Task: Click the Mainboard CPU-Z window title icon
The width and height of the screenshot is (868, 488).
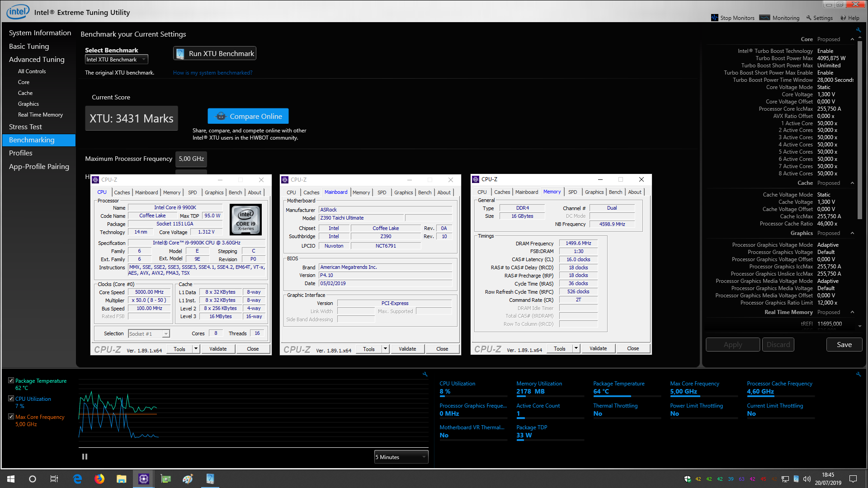Action: pos(285,180)
